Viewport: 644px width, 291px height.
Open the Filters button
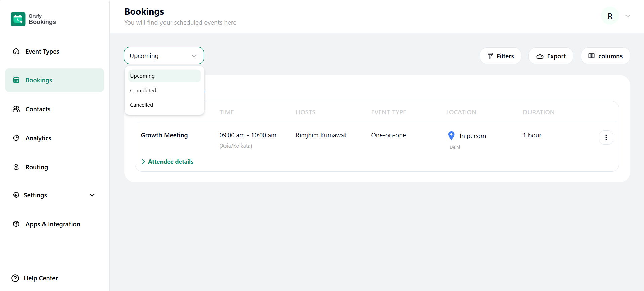click(500, 56)
